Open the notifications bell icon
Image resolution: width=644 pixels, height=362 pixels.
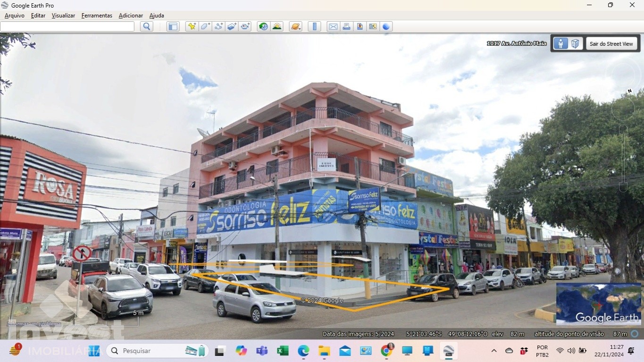pyautogui.click(x=631, y=351)
